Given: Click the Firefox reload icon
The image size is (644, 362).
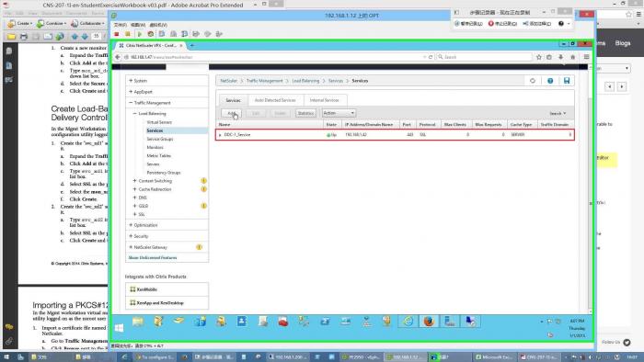Looking at the screenshot, I should [431, 57].
